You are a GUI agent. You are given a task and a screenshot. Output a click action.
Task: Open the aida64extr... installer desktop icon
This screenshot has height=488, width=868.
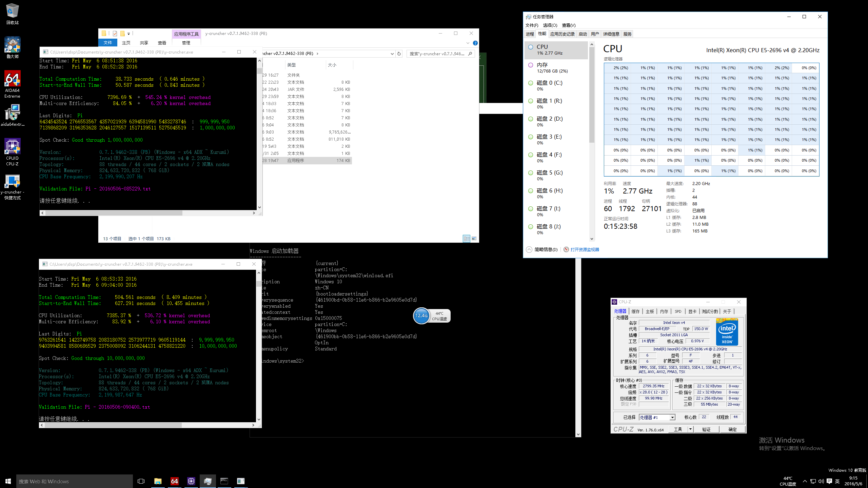coord(13,115)
